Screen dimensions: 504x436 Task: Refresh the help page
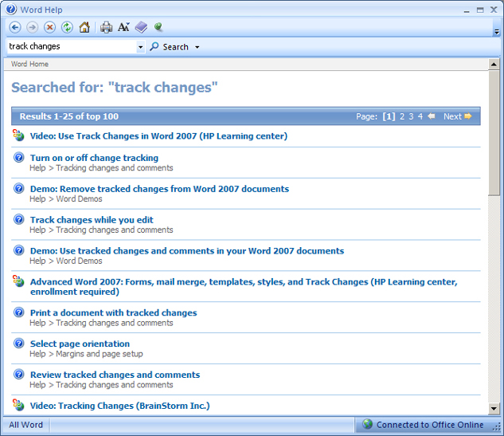click(67, 27)
